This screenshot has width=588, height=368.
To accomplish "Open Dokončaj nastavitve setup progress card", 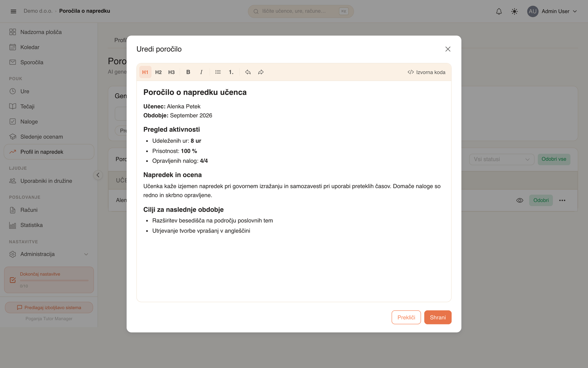I will click(x=49, y=280).
